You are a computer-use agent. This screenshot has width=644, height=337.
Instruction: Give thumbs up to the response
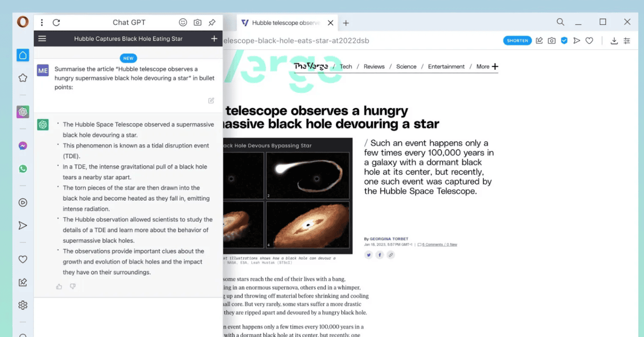click(59, 286)
